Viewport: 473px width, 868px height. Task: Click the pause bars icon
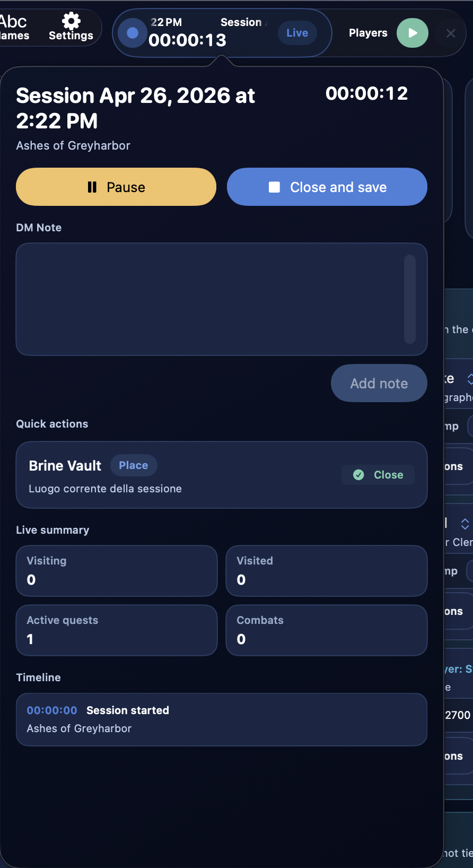click(92, 187)
